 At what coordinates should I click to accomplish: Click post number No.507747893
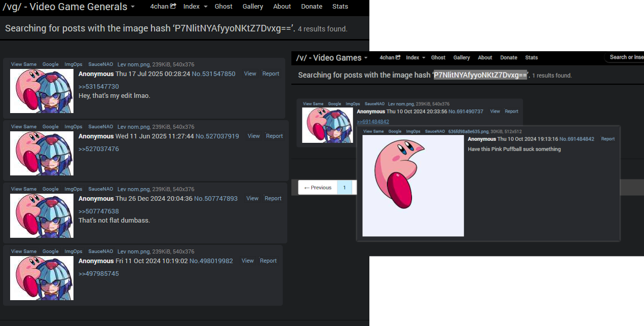point(216,199)
